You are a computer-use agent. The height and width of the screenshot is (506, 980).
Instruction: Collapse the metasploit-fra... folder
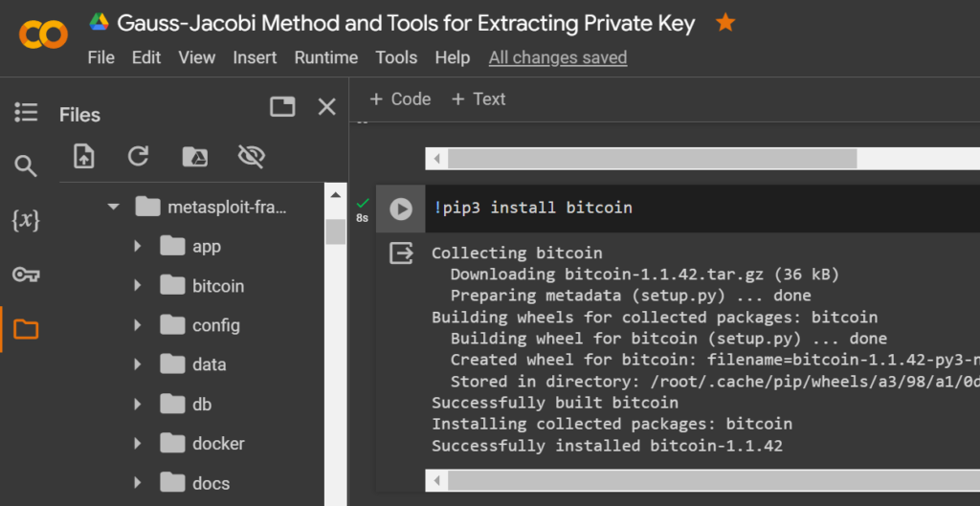tap(113, 207)
